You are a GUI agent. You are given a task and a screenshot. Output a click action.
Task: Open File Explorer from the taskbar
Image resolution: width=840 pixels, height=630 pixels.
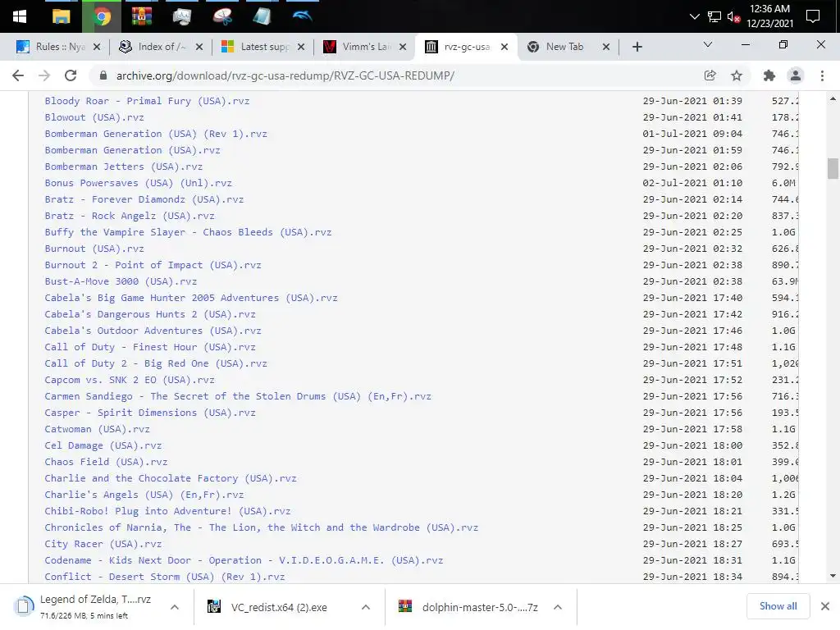tap(61, 16)
